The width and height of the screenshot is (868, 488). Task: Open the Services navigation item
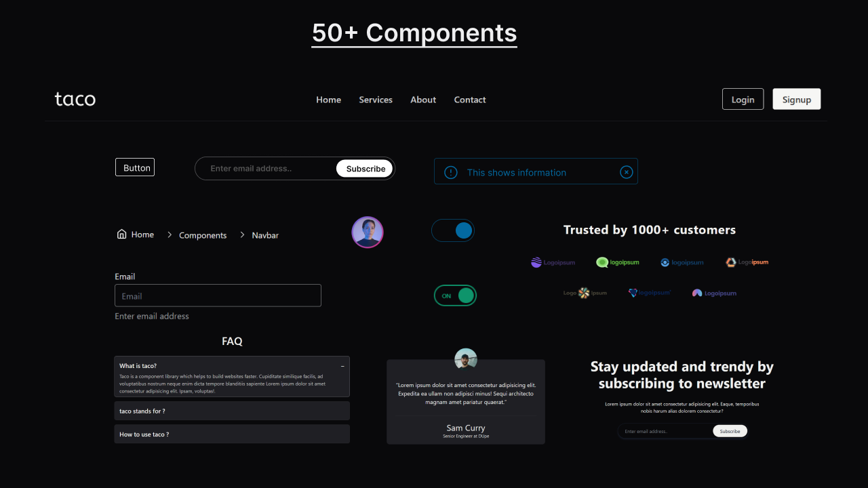[x=376, y=100]
